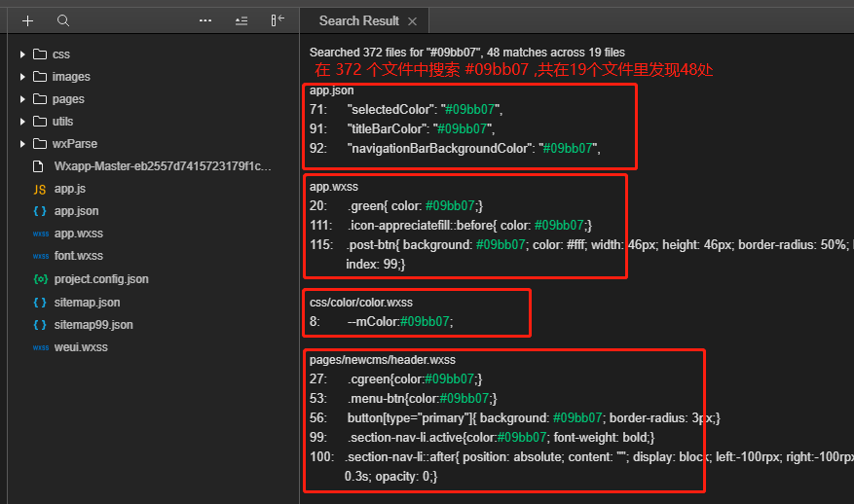The height and width of the screenshot is (504, 854).
Task: Click the wxss icon beside font.wxss
Action: (40, 257)
